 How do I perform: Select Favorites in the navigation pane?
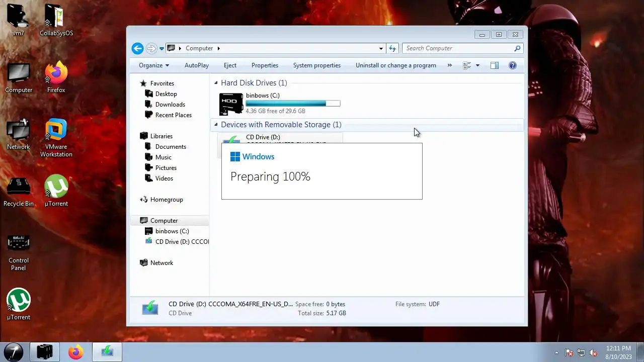tap(162, 83)
